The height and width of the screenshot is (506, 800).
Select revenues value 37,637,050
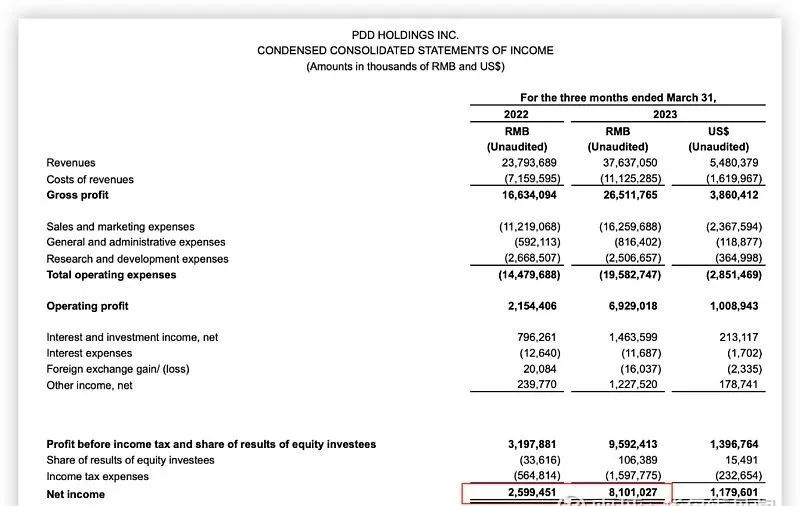coord(630,163)
